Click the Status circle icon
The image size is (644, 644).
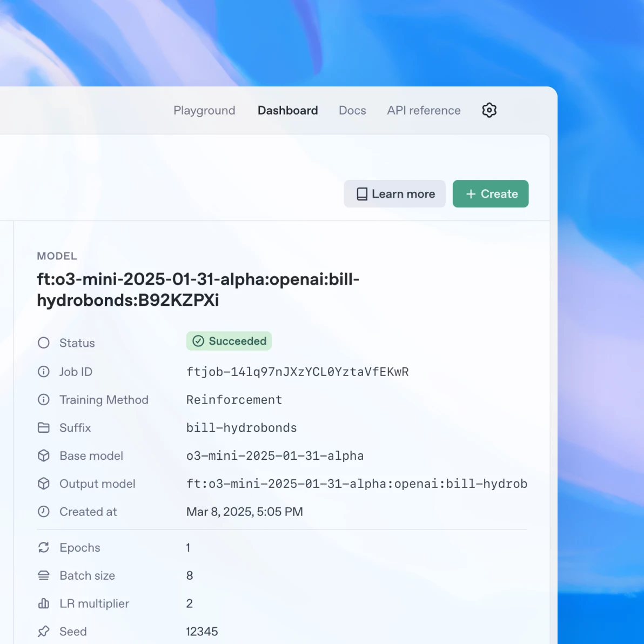point(43,343)
